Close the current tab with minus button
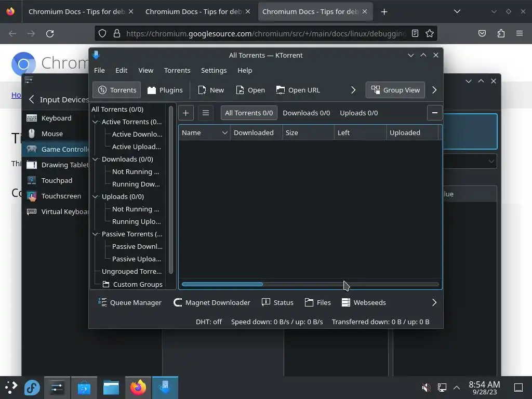 click(x=435, y=113)
